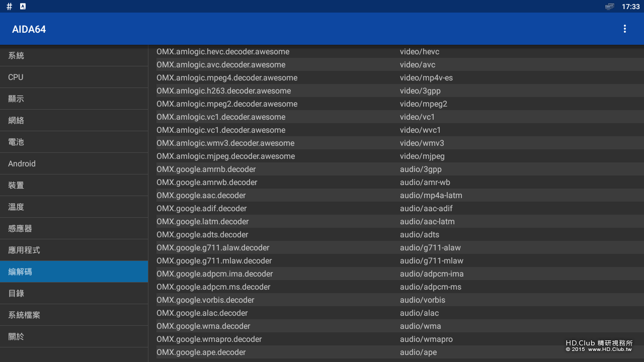View the 溫度 section

tap(74, 207)
